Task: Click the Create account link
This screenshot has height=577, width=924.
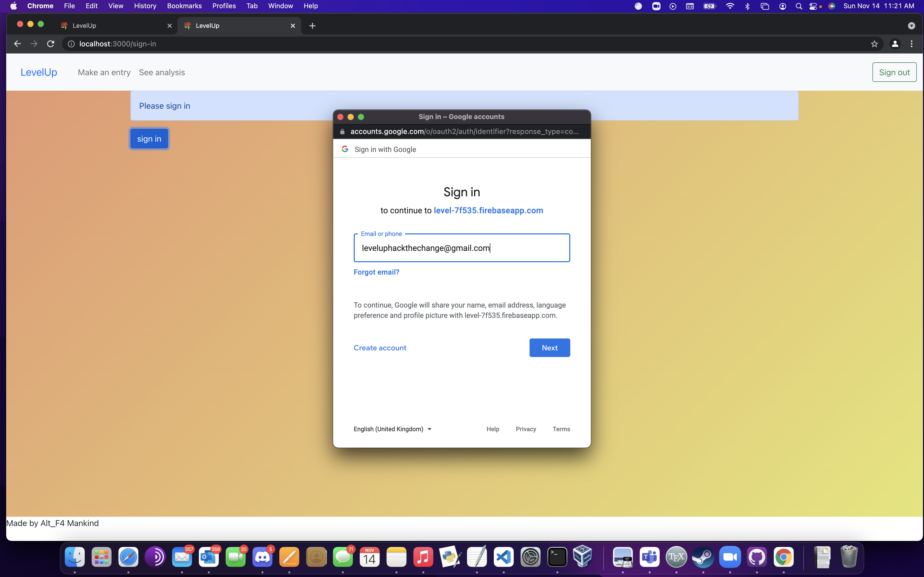Action: 379,348
